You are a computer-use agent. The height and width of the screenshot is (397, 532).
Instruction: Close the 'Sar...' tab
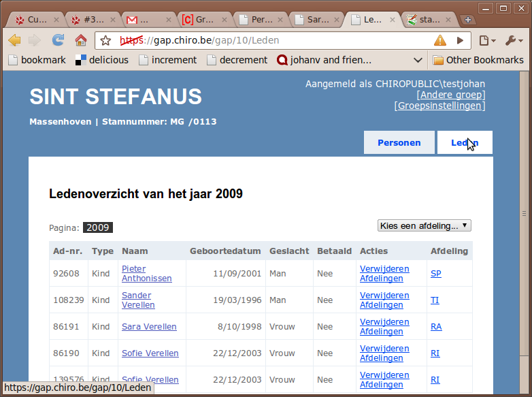coord(336,20)
